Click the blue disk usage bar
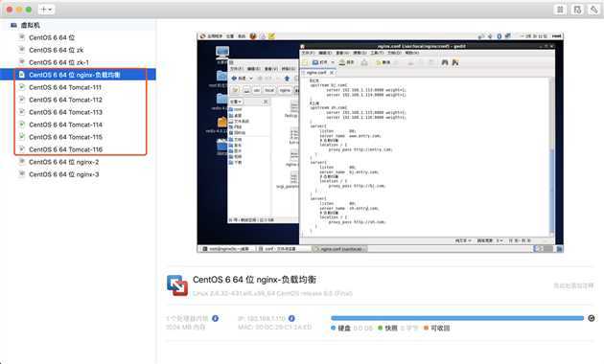The width and height of the screenshot is (604, 364). pyautogui.click(x=457, y=318)
